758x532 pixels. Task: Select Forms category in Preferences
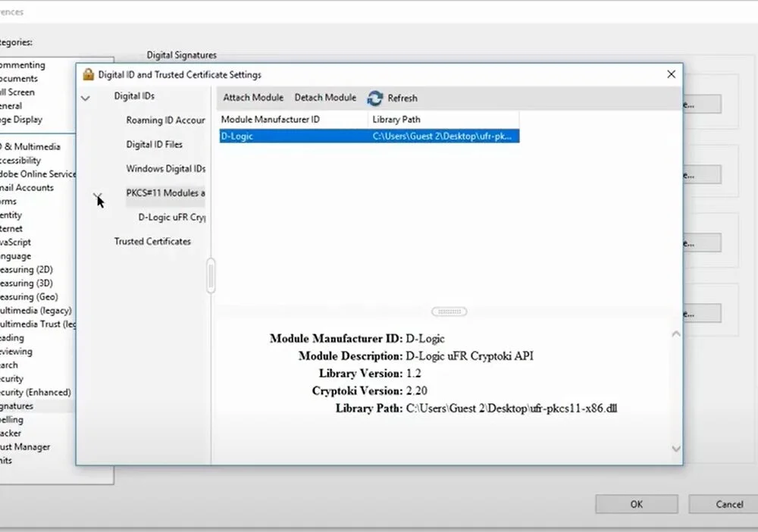(x=8, y=201)
